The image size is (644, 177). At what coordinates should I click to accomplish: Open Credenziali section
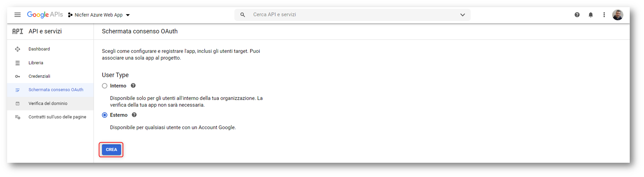39,76
